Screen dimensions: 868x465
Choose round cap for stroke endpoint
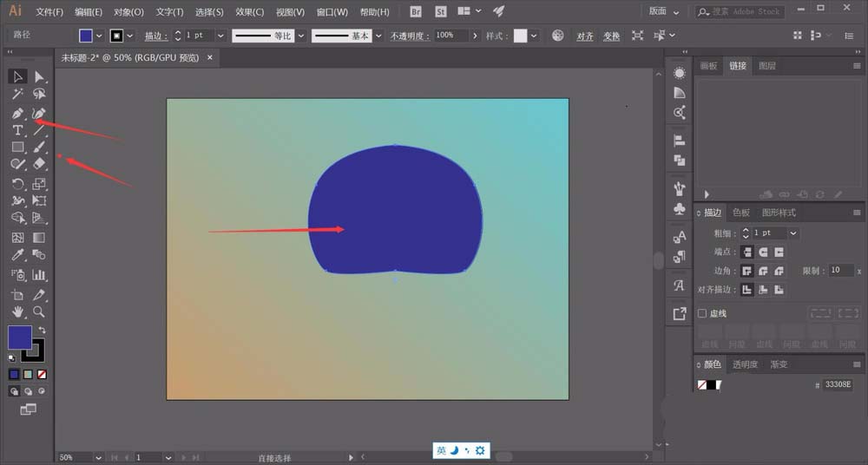(763, 252)
